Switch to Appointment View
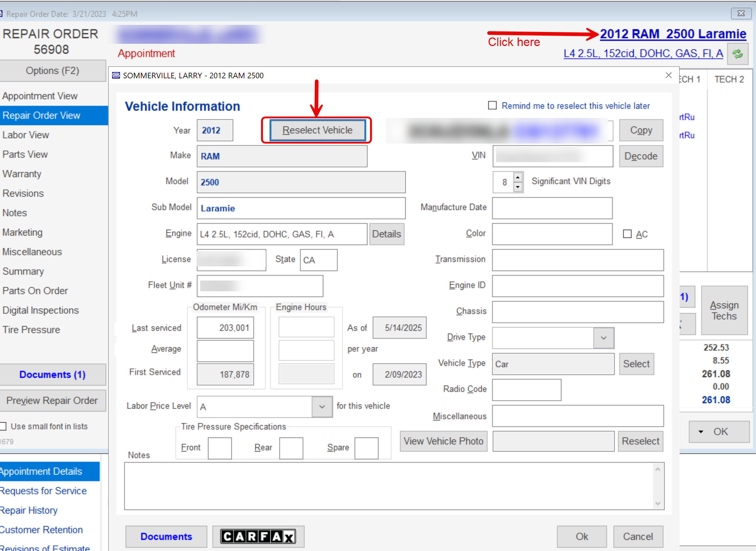This screenshot has height=551, width=756. click(x=40, y=96)
